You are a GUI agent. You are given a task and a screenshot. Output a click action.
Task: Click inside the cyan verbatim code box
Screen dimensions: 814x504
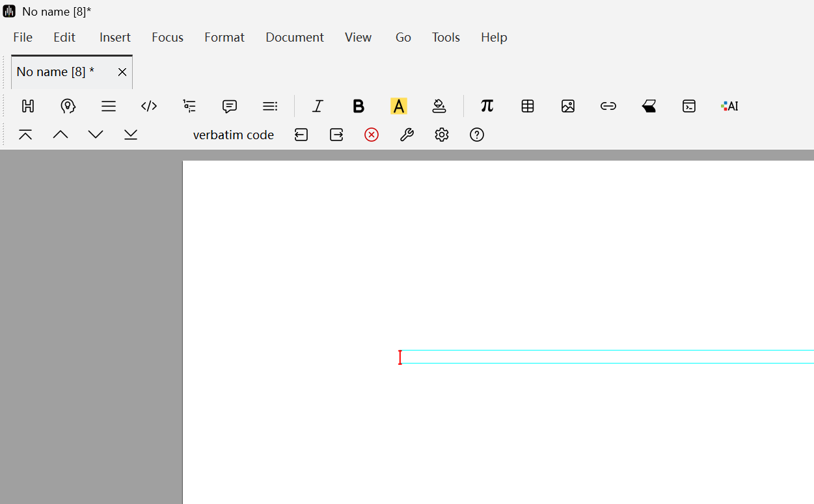[605, 357]
